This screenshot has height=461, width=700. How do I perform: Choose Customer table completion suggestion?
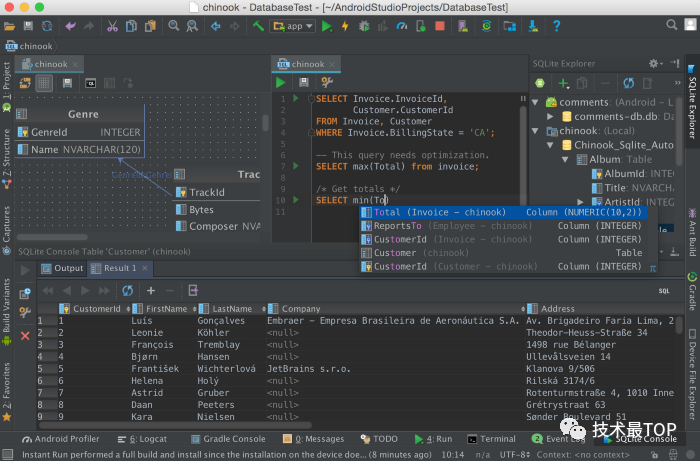point(503,253)
